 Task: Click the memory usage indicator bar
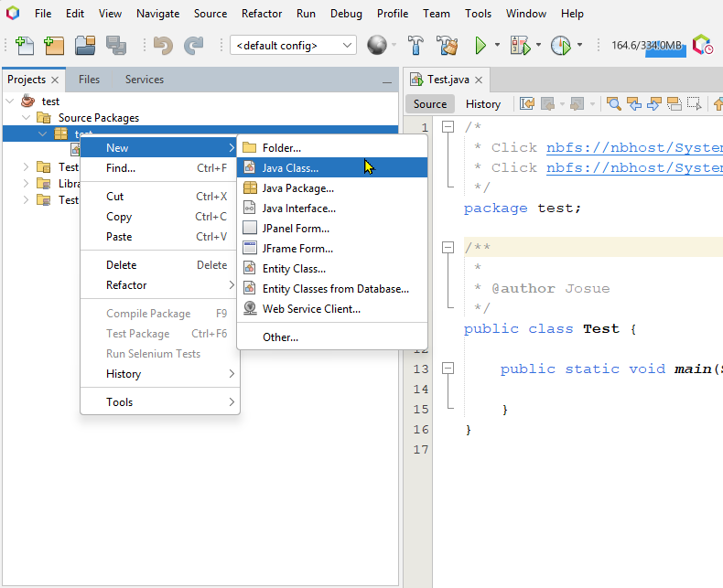(x=647, y=46)
